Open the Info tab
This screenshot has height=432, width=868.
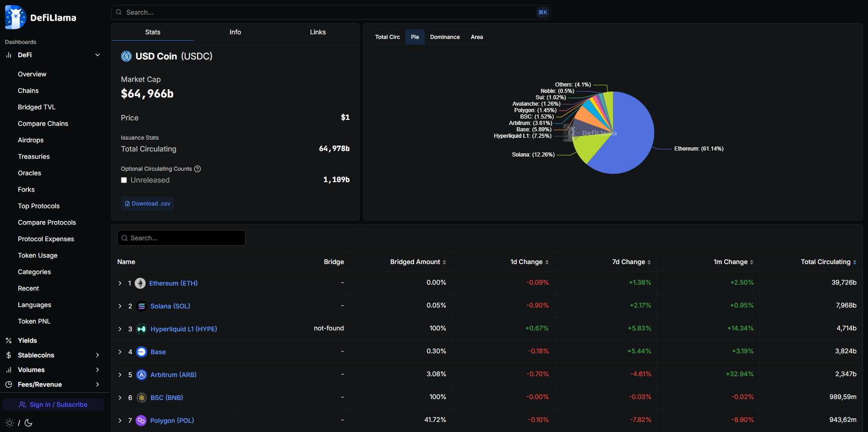(235, 32)
